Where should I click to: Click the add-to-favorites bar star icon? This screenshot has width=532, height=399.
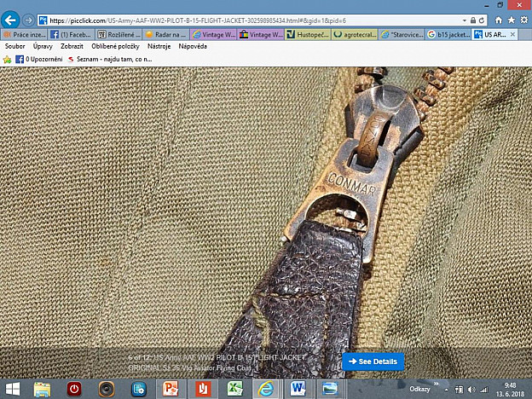coord(7,60)
